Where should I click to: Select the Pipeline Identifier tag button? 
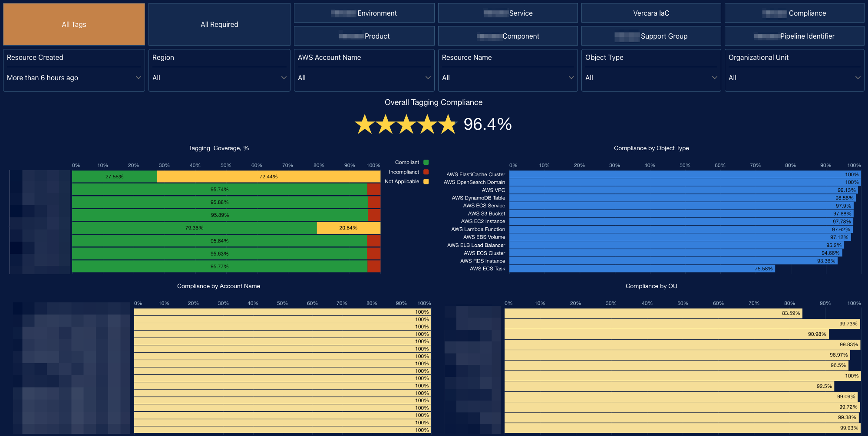(x=794, y=36)
